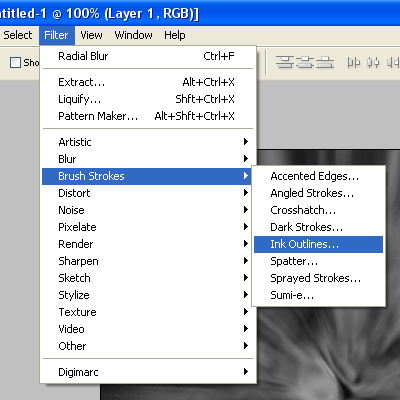
Task: Click Align top edges icon
Action: (x=285, y=62)
